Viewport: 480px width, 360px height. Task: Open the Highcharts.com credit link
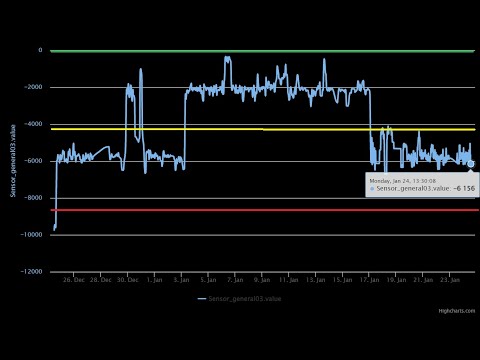pos(456,311)
